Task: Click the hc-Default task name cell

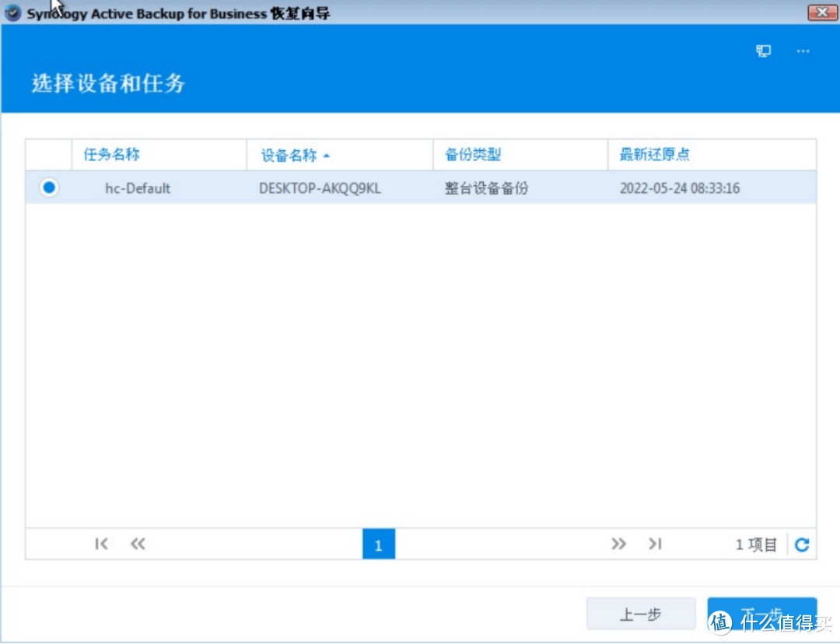Action: click(138, 188)
